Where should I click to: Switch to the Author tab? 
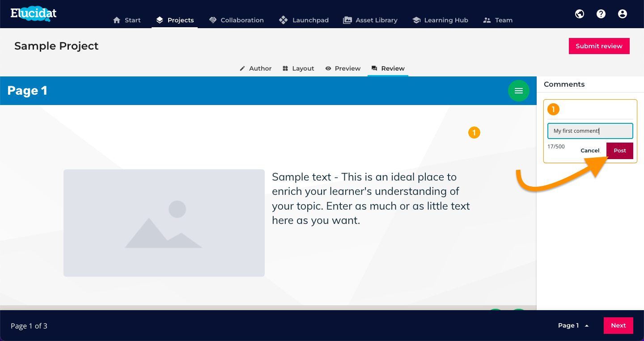click(x=256, y=68)
